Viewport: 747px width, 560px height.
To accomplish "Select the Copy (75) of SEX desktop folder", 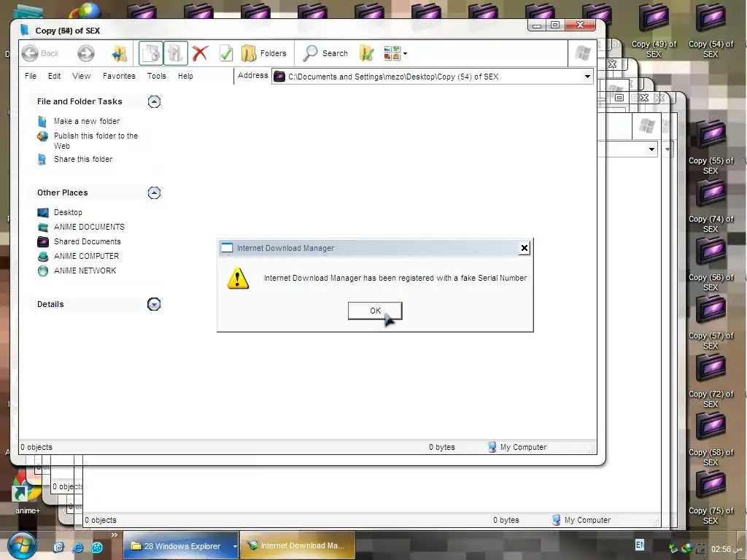I will point(711,497).
